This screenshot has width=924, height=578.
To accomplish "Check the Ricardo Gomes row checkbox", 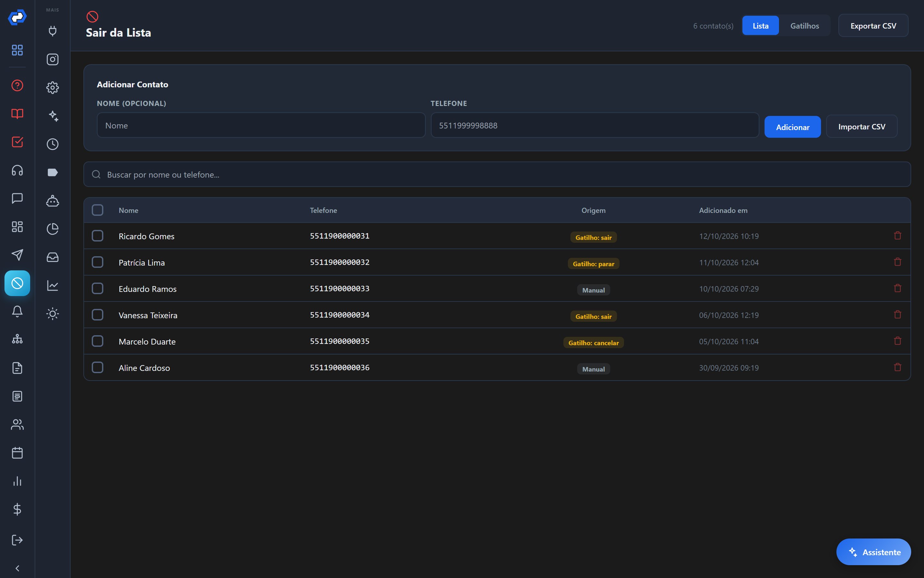I will coord(97,236).
